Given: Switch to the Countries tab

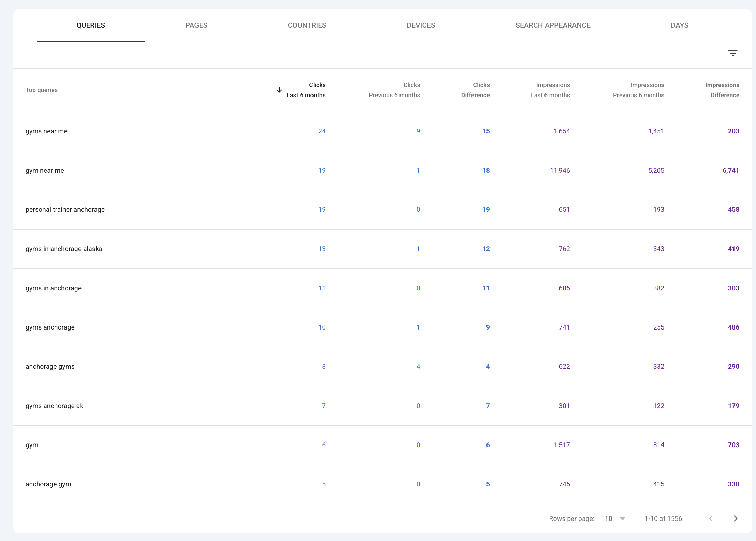Looking at the screenshot, I should [307, 25].
